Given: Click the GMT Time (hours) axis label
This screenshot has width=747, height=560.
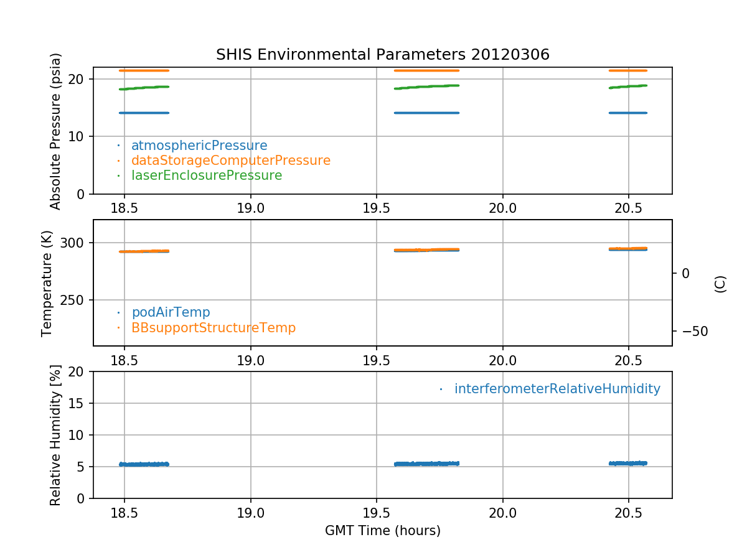Looking at the screenshot, I should click(x=382, y=531).
